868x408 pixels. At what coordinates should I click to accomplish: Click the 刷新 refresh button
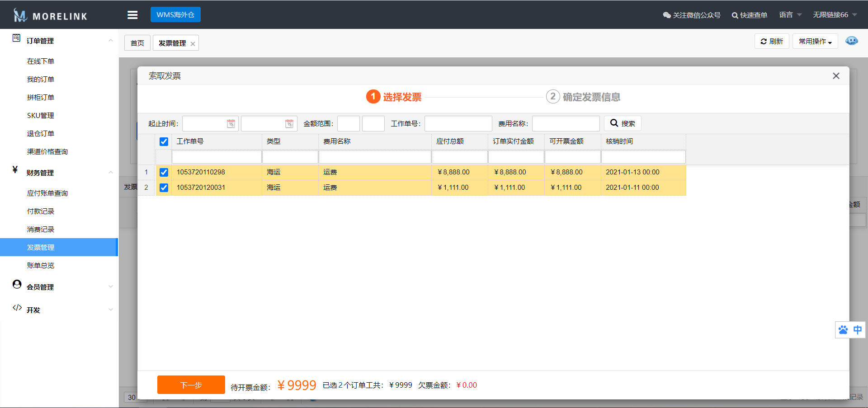(x=772, y=42)
